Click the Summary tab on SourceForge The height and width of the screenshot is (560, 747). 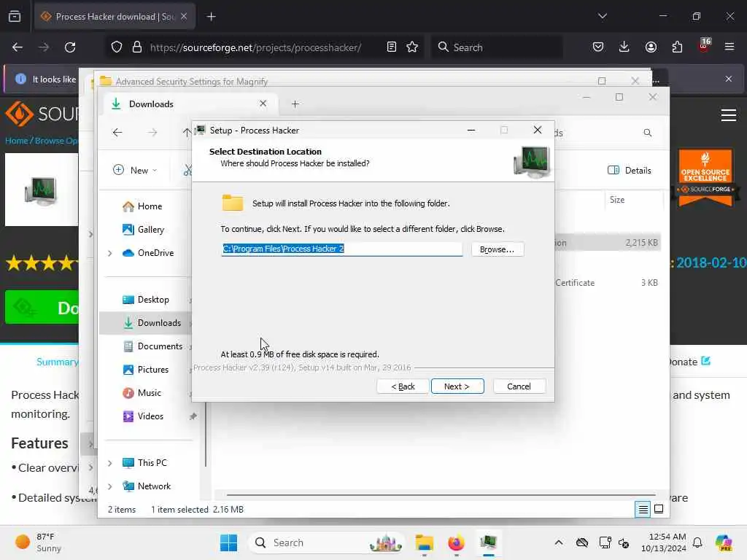(58, 362)
